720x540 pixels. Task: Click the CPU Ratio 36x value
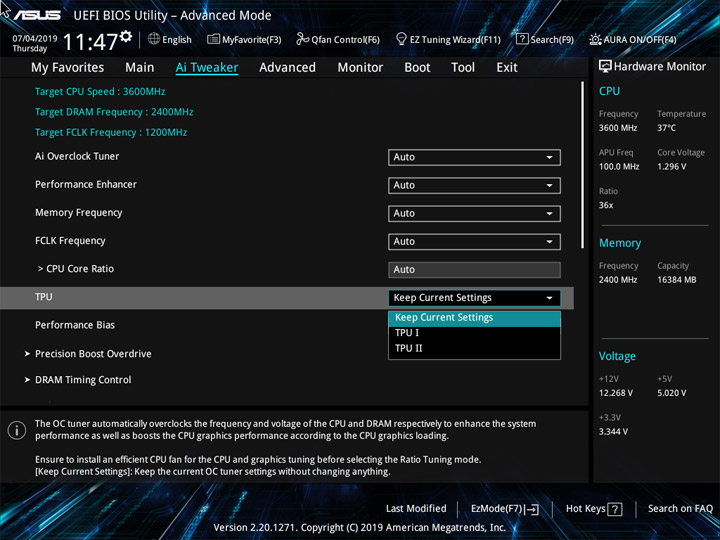[606, 205]
